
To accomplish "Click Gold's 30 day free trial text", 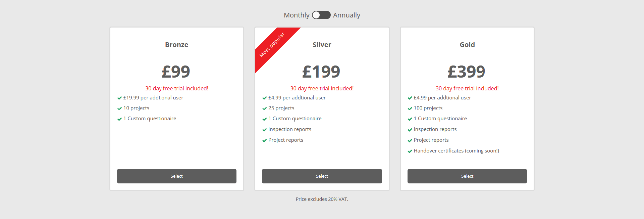I will 467,88.
